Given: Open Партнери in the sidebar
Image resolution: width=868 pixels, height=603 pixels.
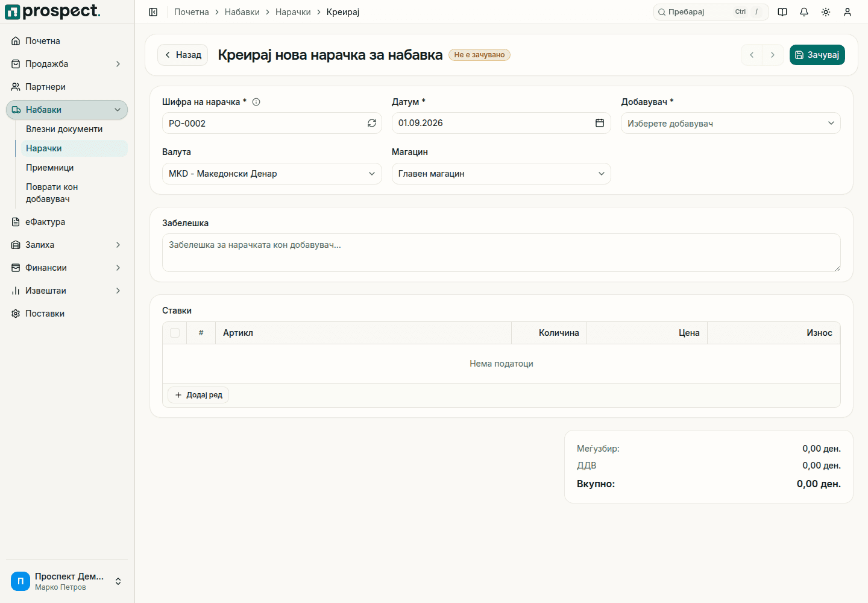Looking at the screenshot, I should (67, 87).
